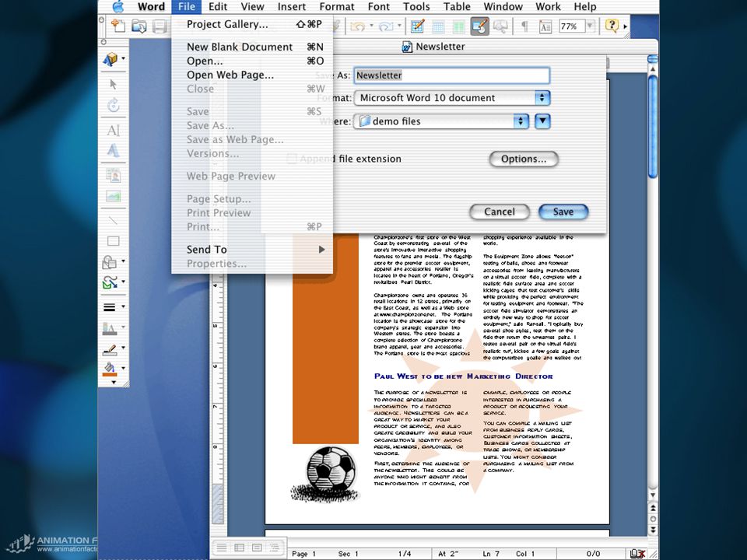Expand save dialog with disclosure triangle button
747x560 pixels.
tap(542, 121)
